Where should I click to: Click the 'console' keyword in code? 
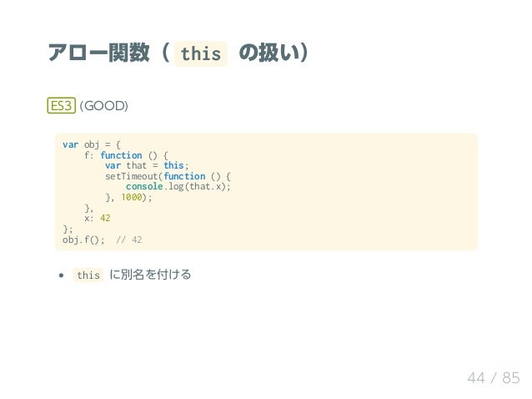point(144,186)
